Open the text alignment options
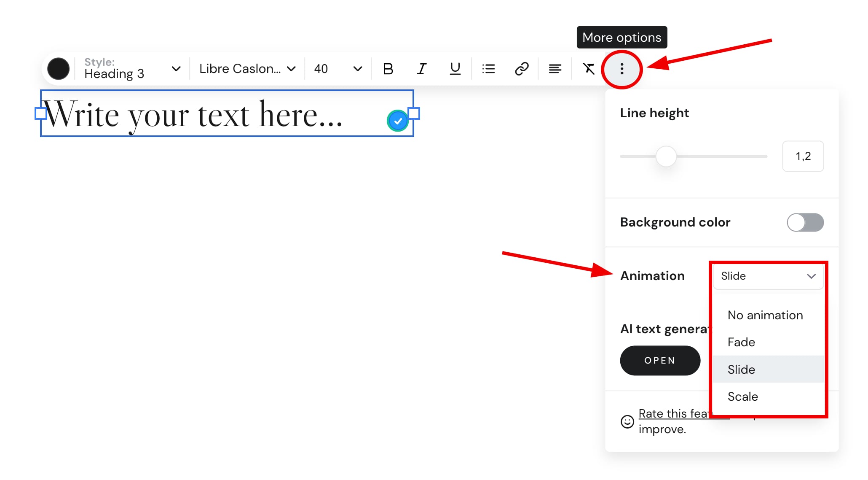The width and height of the screenshot is (868, 480). pos(555,69)
